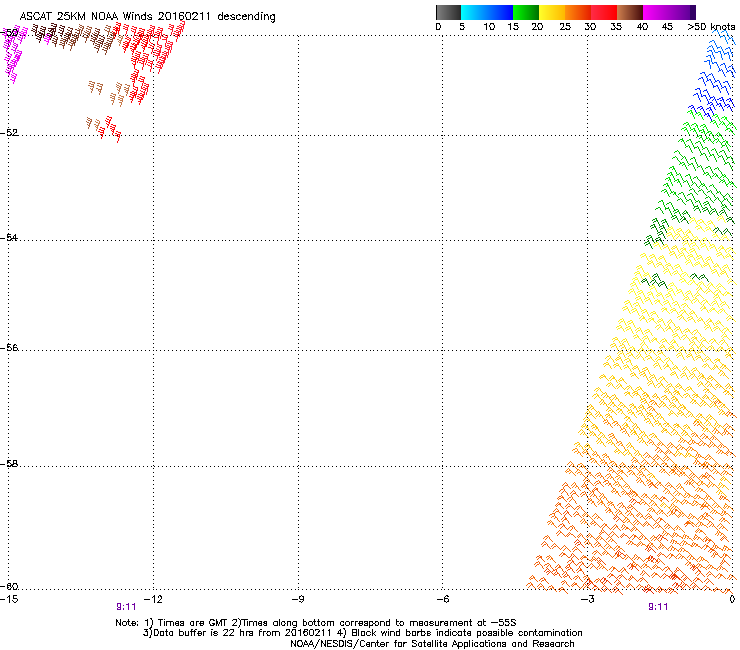Image resolution: width=740 pixels, height=650 pixels.
Task: Select the yellow 20-25 knots color bar segment
Action: [x=552, y=12]
